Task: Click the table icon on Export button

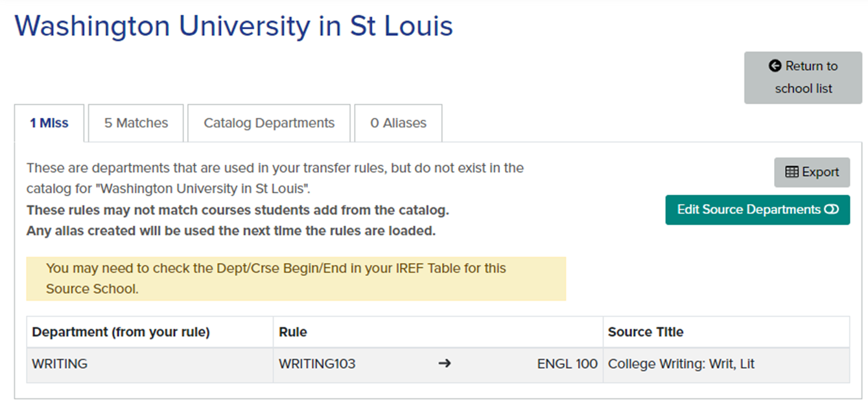Action: 792,172
